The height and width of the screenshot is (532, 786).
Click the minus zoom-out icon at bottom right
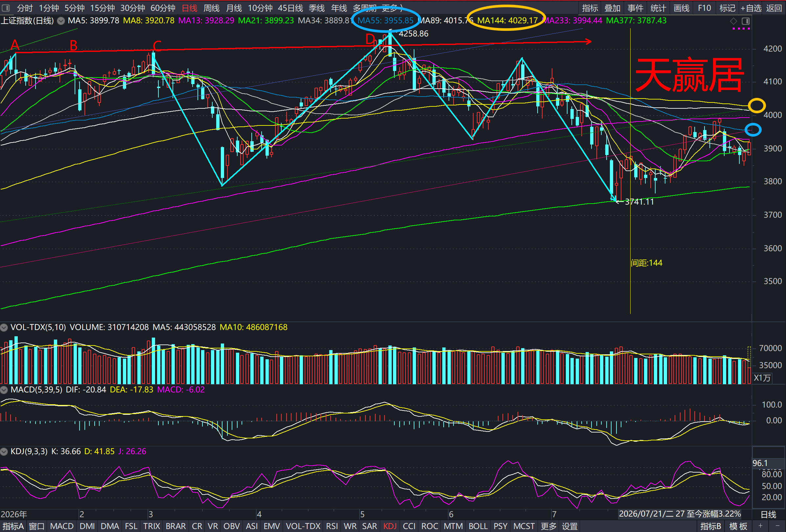tap(777, 526)
